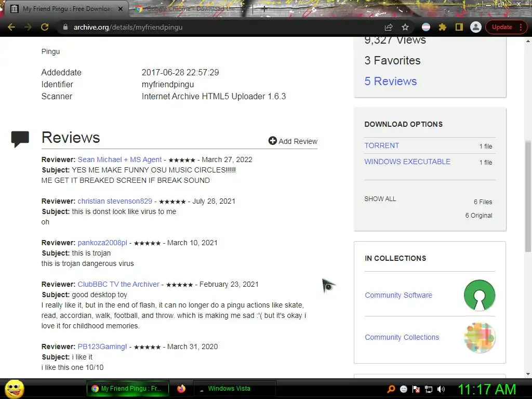This screenshot has height=399, width=532.
Task: Switch to Windows Vista taskbar window
Action: [234, 389]
